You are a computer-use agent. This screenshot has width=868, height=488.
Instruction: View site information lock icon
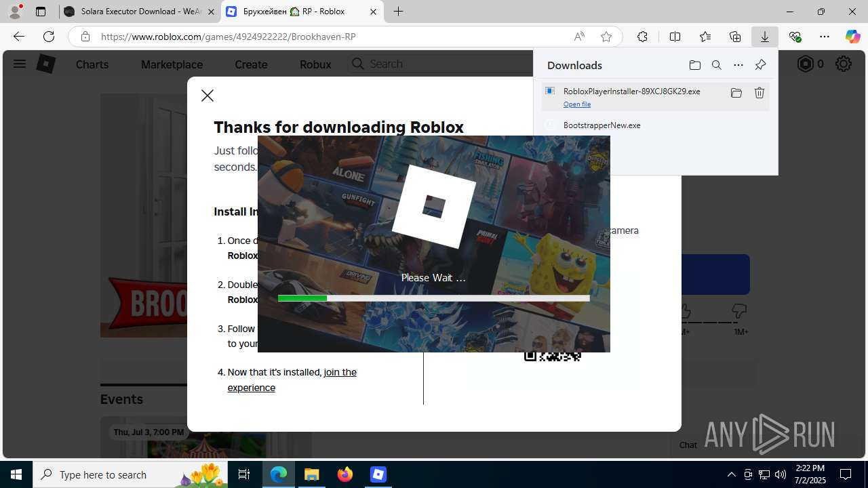click(85, 37)
